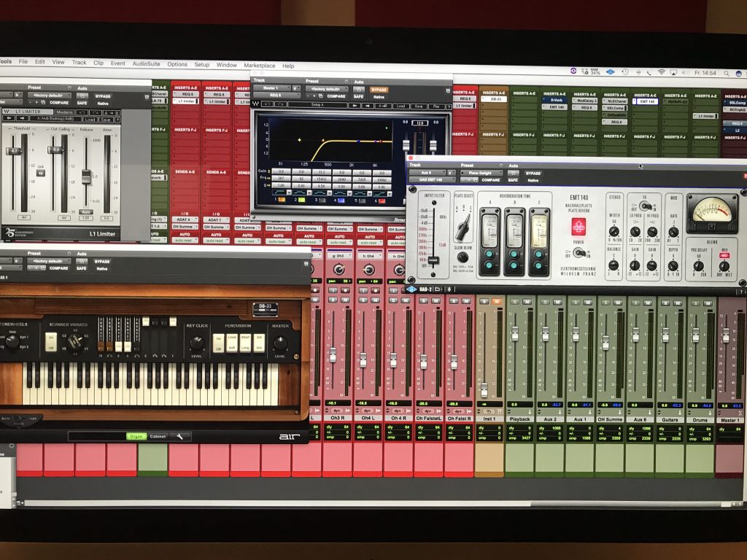Click the Frq value field of band 1
The height and width of the screenshot is (560, 747).
tap(281, 177)
